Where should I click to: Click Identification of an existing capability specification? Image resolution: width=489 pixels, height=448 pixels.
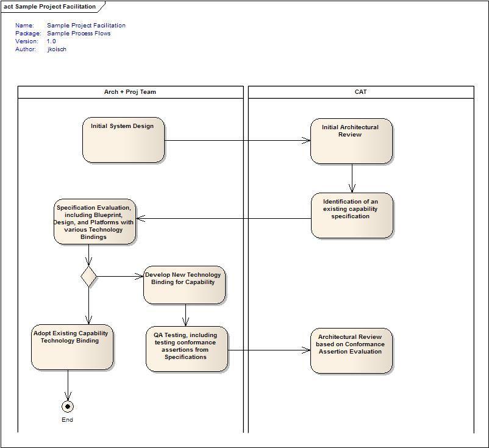click(351, 215)
